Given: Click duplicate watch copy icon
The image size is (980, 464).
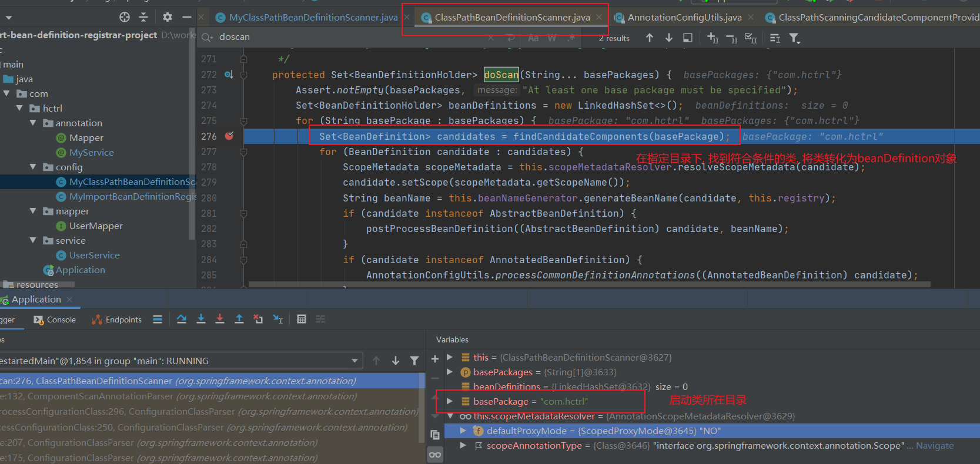Looking at the screenshot, I should (x=435, y=435).
